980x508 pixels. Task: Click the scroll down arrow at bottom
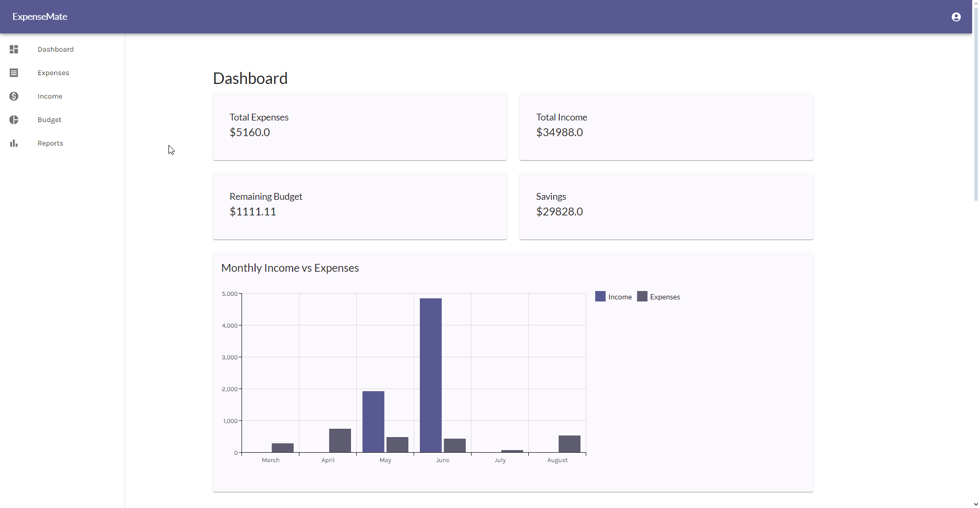(x=976, y=504)
